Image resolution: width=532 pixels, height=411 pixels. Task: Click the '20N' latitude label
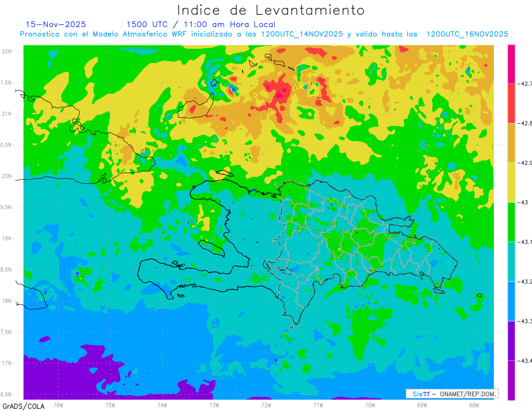(x=7, y=176)
